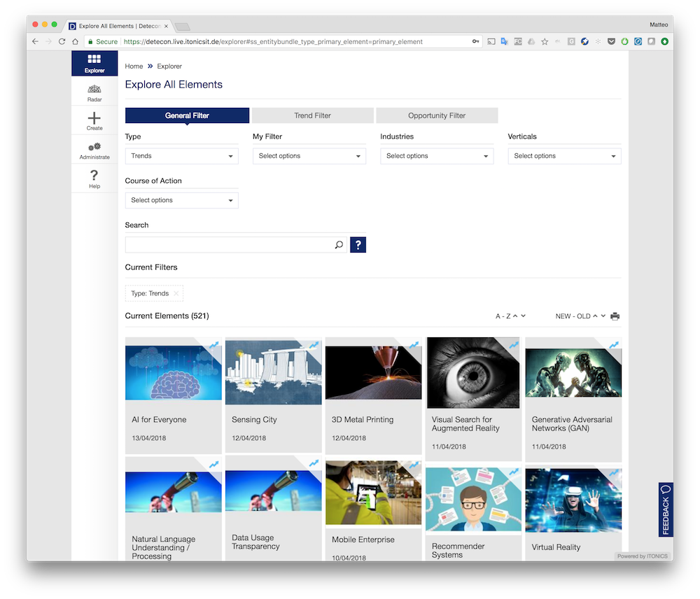Click trend icon on Generative Adversarial Networks card
Screen dimensions: 700x599
tap(615, 344)
